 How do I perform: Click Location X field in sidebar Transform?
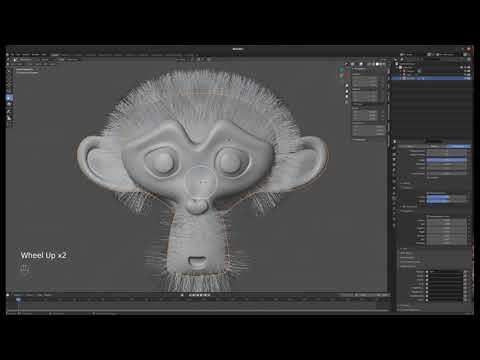(x=365, y=78)
